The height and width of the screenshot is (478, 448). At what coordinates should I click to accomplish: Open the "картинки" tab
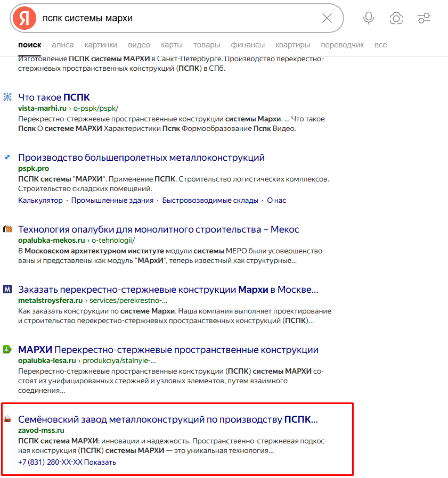(x=101, y=45)
